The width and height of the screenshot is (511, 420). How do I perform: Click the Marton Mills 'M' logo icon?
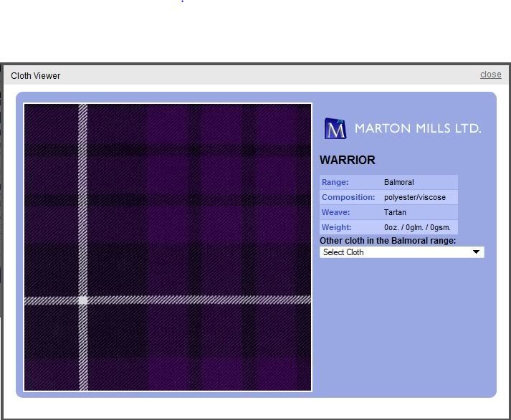[335, 128]
